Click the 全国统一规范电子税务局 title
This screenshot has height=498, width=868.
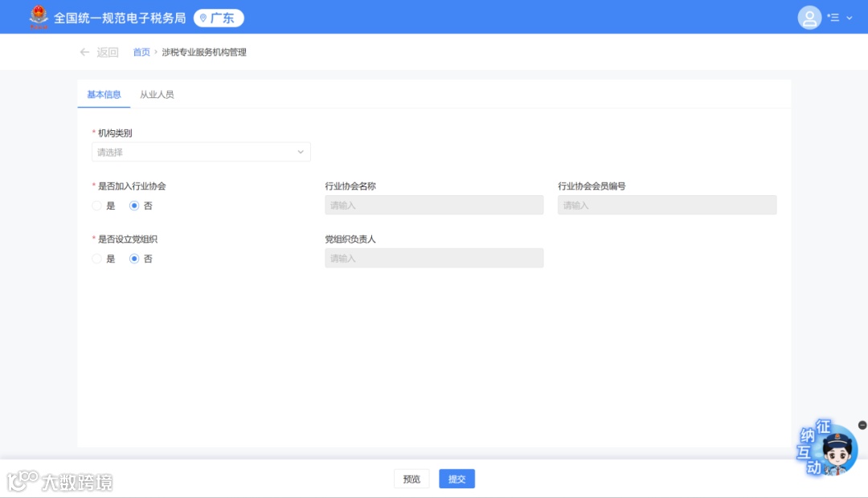coord(120,18)
